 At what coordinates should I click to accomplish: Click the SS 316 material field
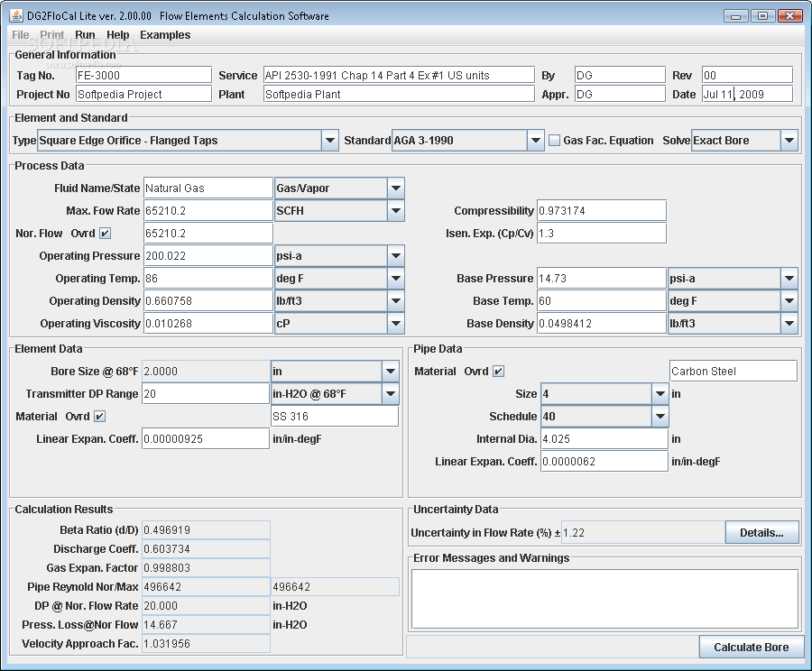335,417
